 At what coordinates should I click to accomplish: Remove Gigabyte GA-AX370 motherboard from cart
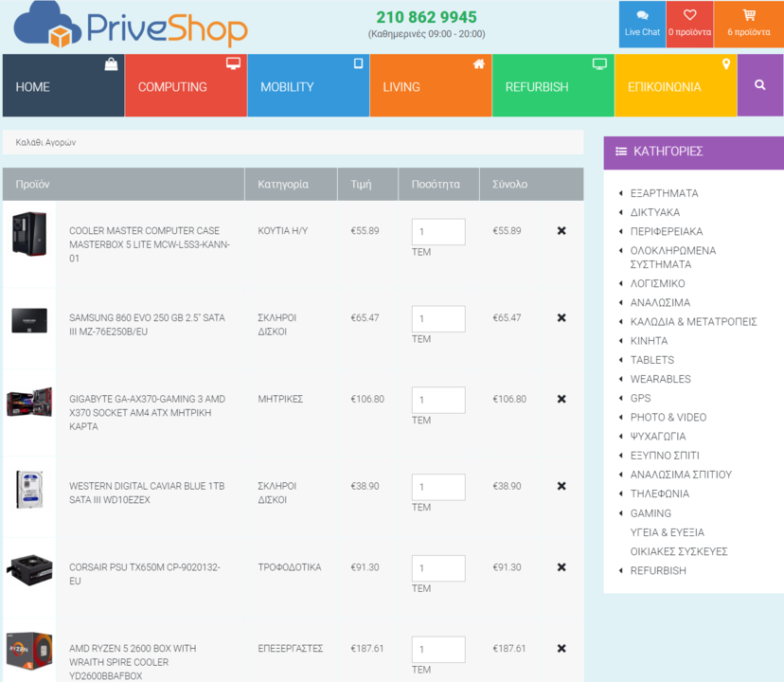point(561,399)
